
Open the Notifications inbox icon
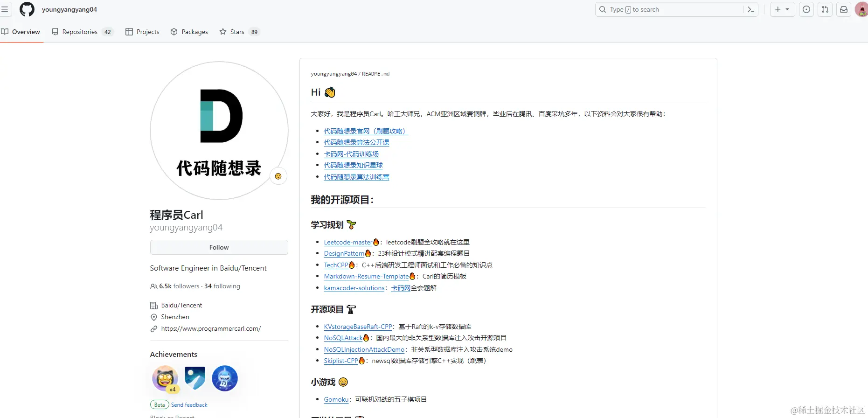click(x=844, y=9)
